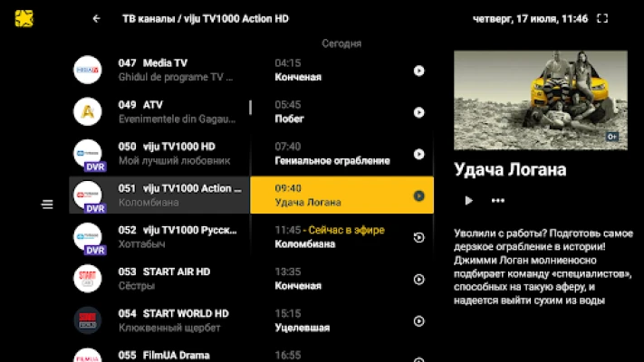Go back using the top-left arrow
The image size is (644, 362).
click(x=97, y=19)
